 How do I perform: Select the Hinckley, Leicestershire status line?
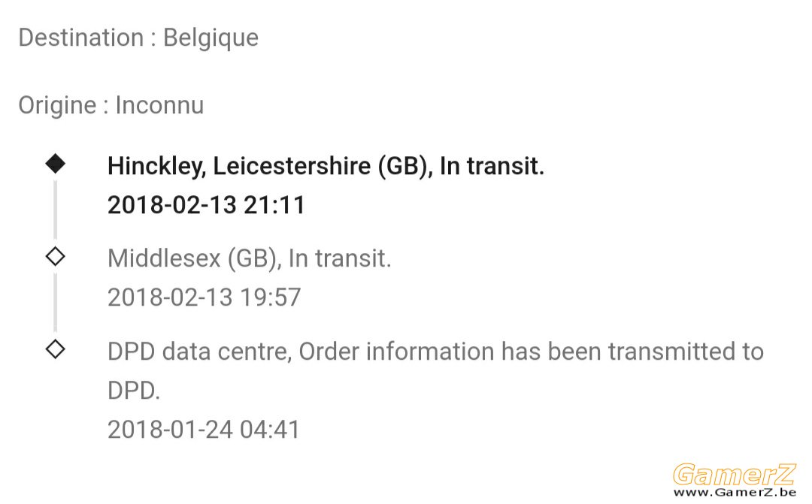click(x=326, y=167)
